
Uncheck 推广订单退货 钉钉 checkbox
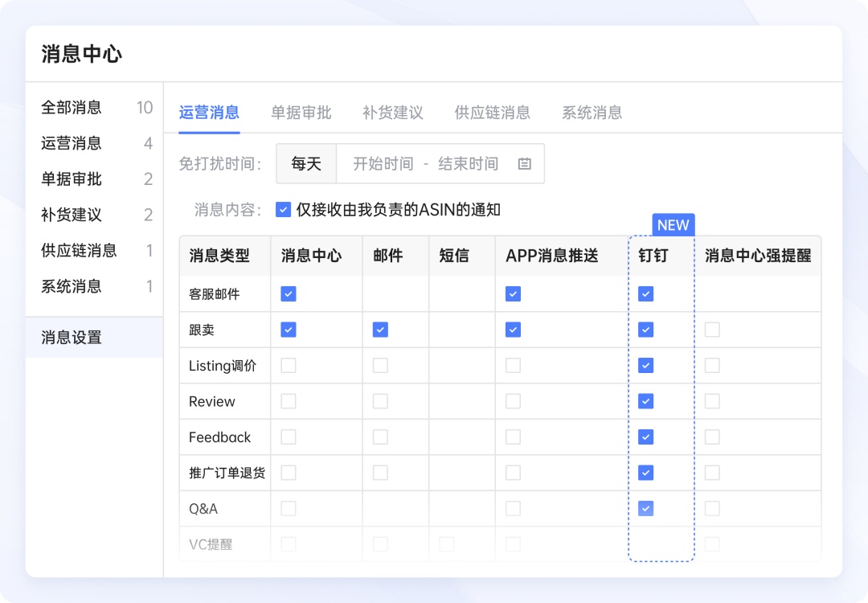(646, 473)
